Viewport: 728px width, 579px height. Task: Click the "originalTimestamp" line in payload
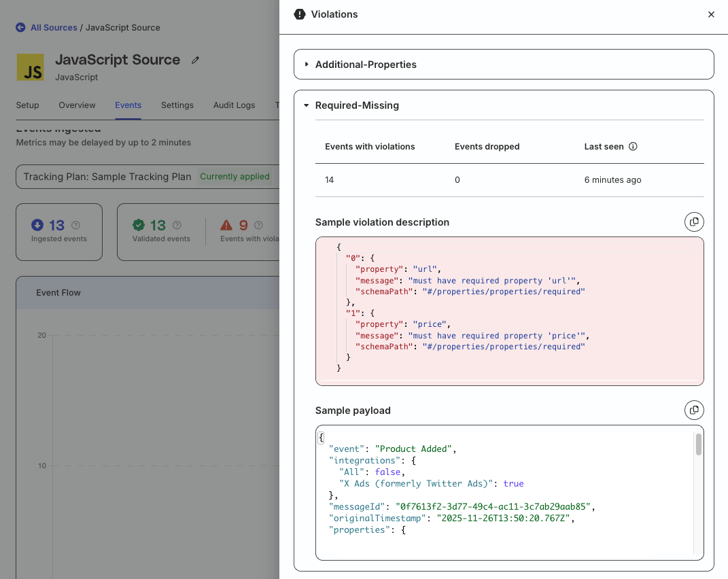tap(451, 518)
